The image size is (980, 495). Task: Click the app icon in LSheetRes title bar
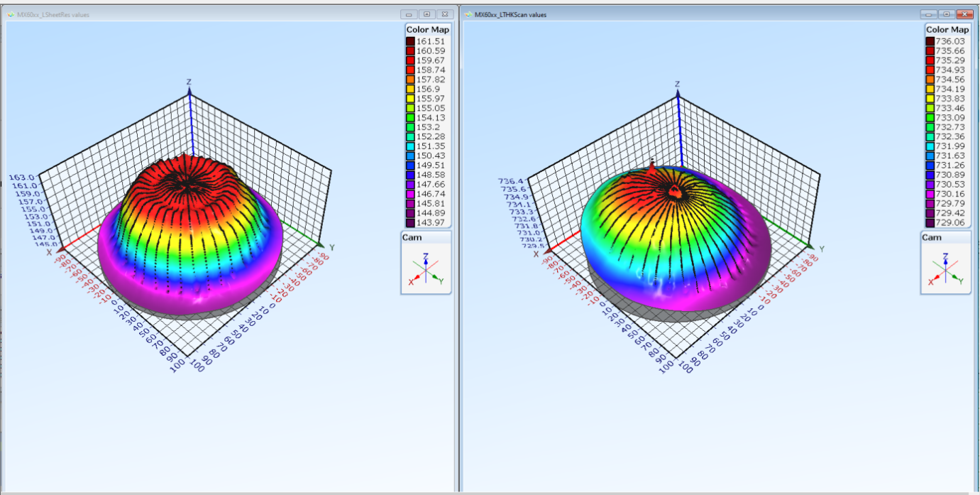click(11, 14)
